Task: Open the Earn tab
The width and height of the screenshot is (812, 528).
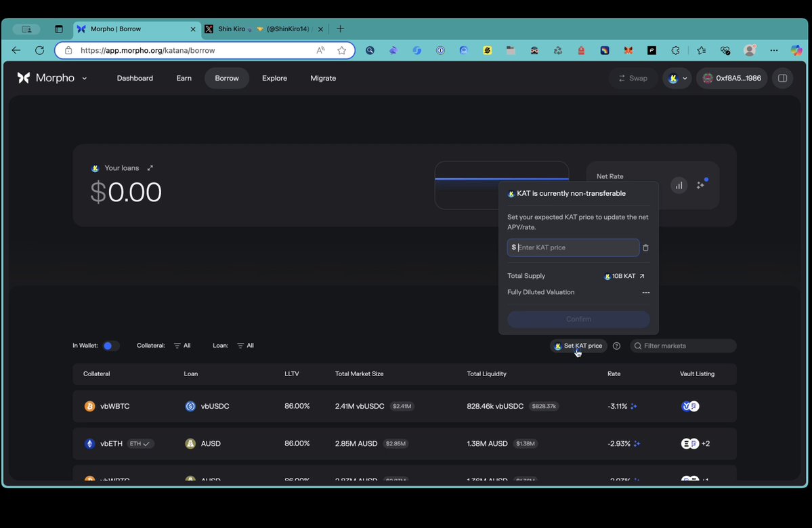Action: 184,78
